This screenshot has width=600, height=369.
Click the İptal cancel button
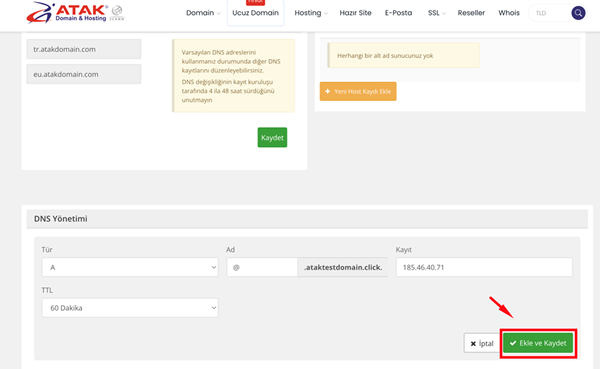482,343
